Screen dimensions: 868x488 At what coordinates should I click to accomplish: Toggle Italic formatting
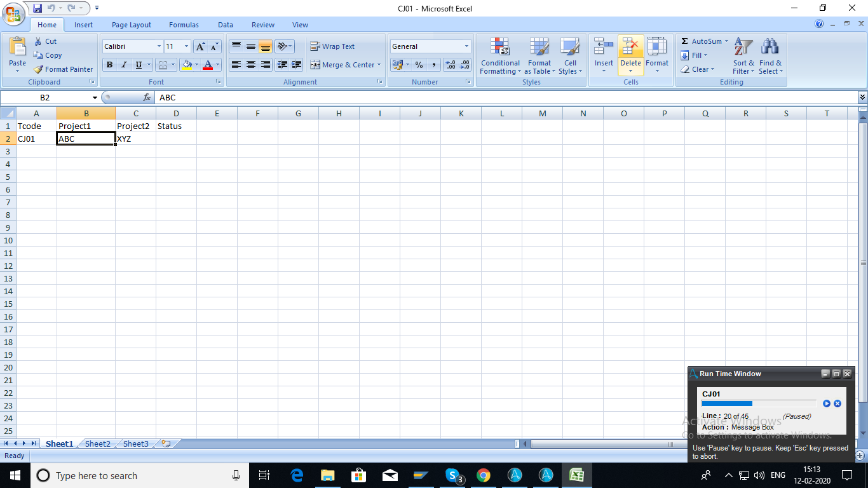click(124, 65)
